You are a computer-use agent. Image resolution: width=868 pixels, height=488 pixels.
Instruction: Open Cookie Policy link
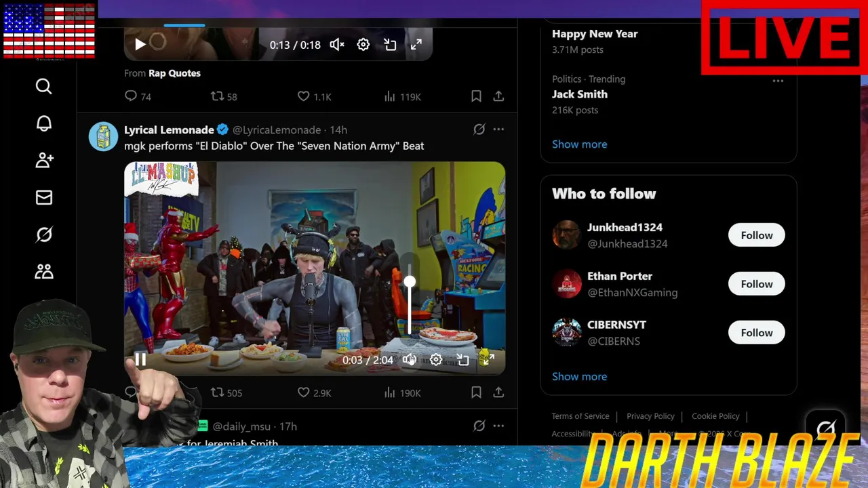[715, 416]
